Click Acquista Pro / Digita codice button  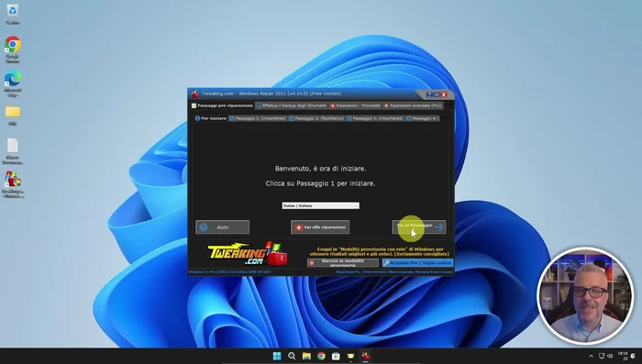click(417, 263)
